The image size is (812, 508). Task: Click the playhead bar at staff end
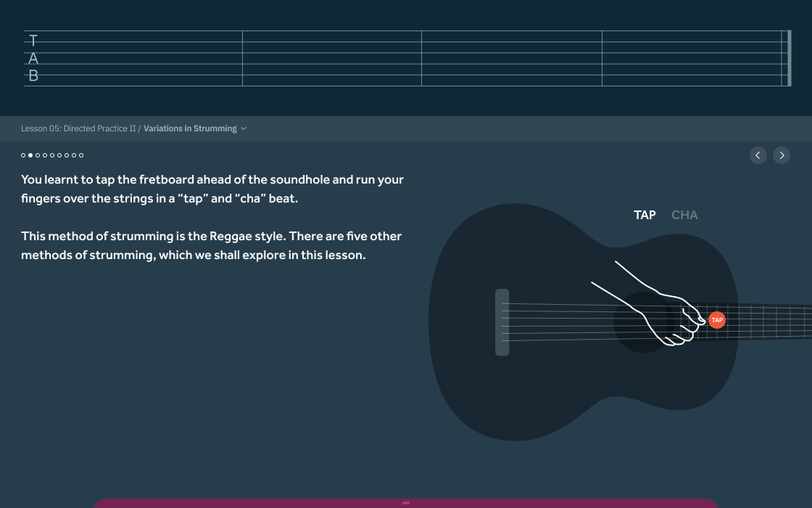coord(789,58)
